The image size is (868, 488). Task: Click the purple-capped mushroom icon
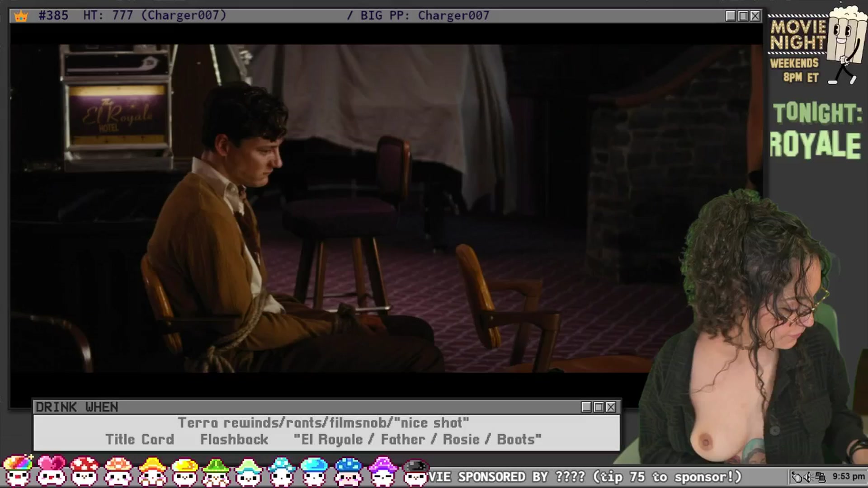382,471
